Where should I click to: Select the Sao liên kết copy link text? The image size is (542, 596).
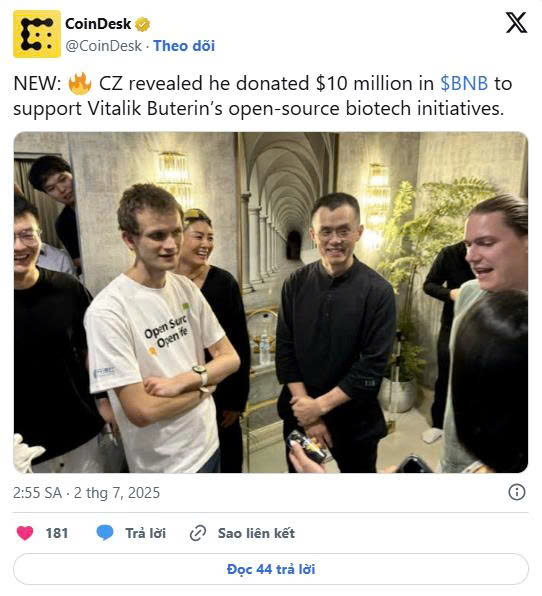[256, 533]
